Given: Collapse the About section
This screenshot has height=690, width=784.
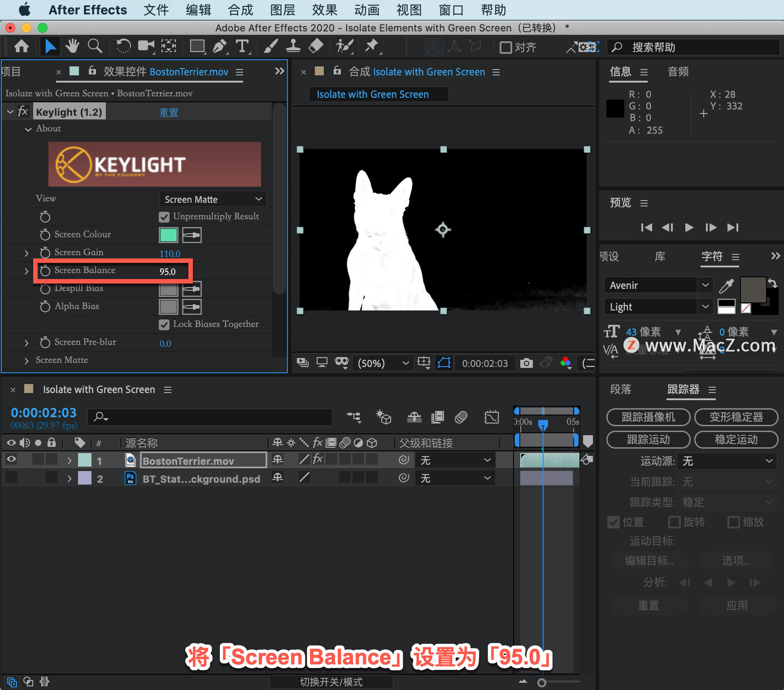Looking at the screenshot, I should click(28, 129).
